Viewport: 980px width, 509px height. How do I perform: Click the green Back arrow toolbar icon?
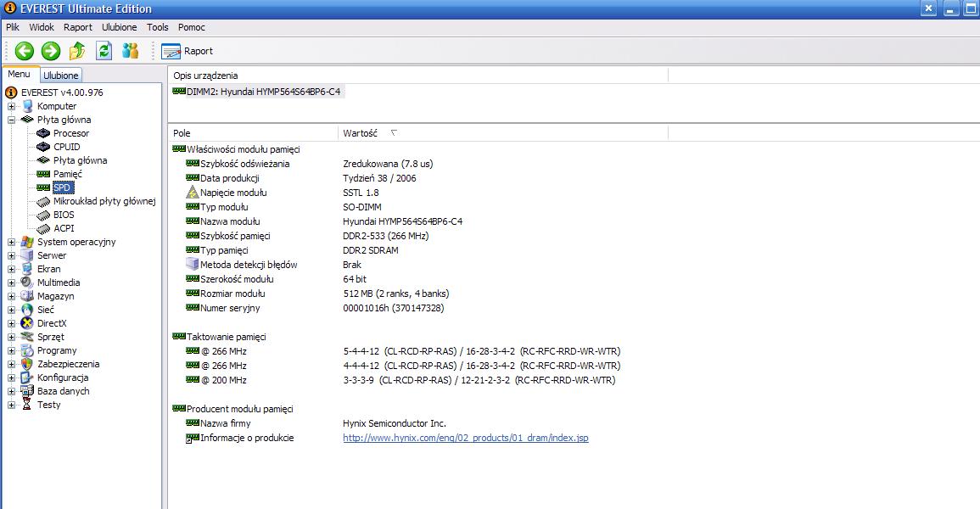click(25, 51)
